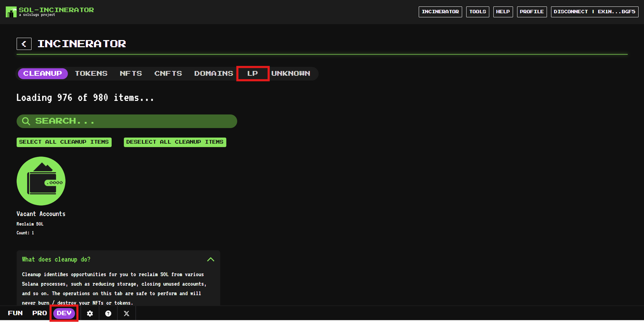Screen dimensions: 644x322
Task: Toggle DEV mode in bottom bar
Action: tap(64, 313)
